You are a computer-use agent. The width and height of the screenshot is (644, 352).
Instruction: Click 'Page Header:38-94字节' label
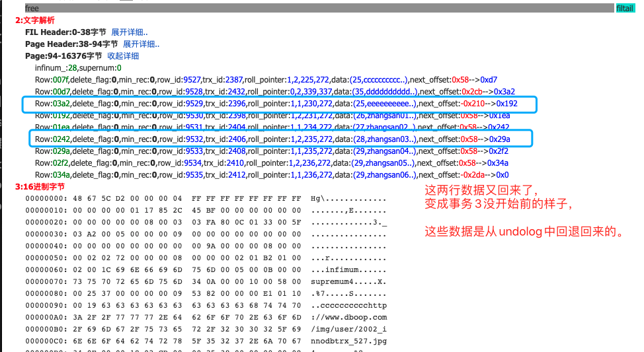(71, 44)
